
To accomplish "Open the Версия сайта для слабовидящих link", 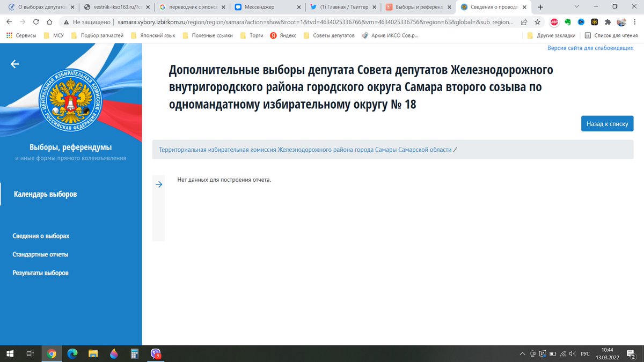I will click(590, 48).
